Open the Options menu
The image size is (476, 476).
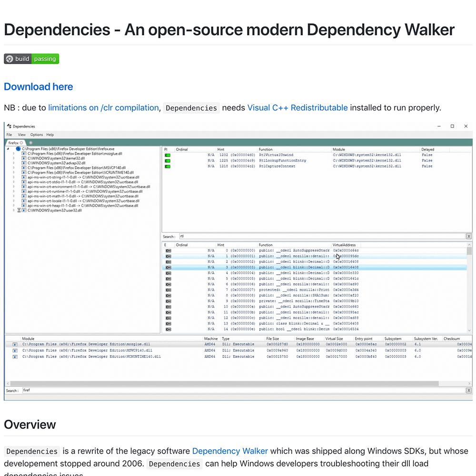(37, 135)
